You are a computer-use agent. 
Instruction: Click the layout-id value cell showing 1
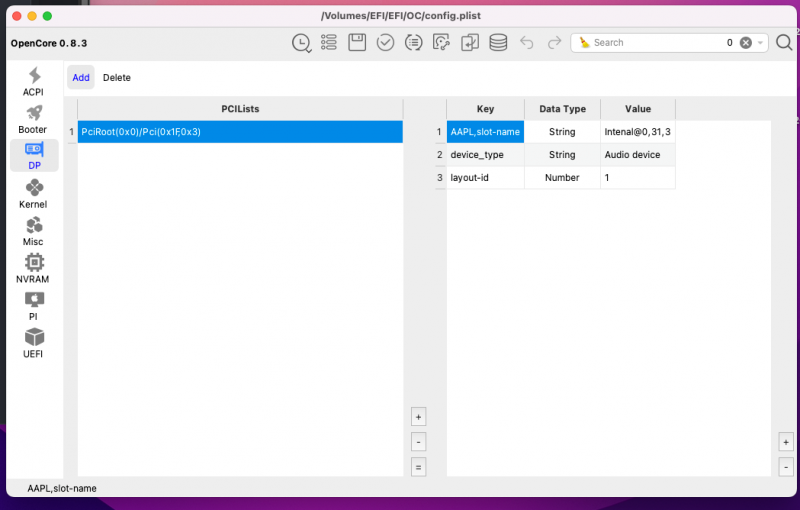click(x=638, y=177)
